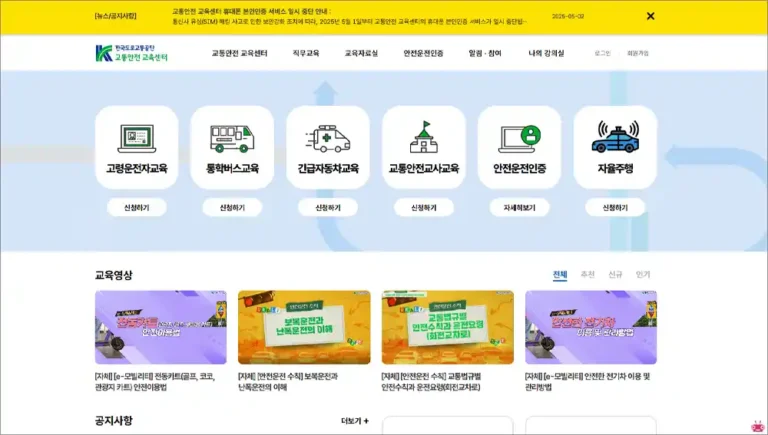This screenshot has width=768, height=435.
Task: Click the 고령운전자교육 laptop icon
Action: coord(137,139)
